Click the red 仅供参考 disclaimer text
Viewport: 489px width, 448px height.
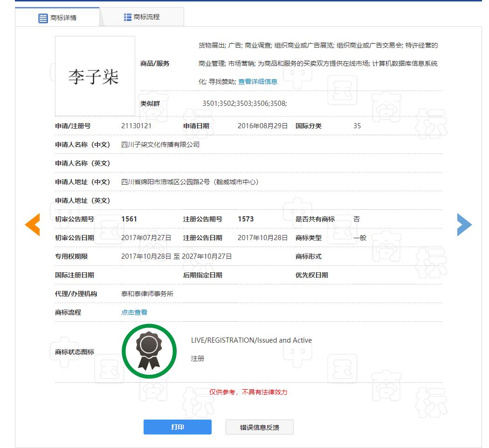pos(248,392)
